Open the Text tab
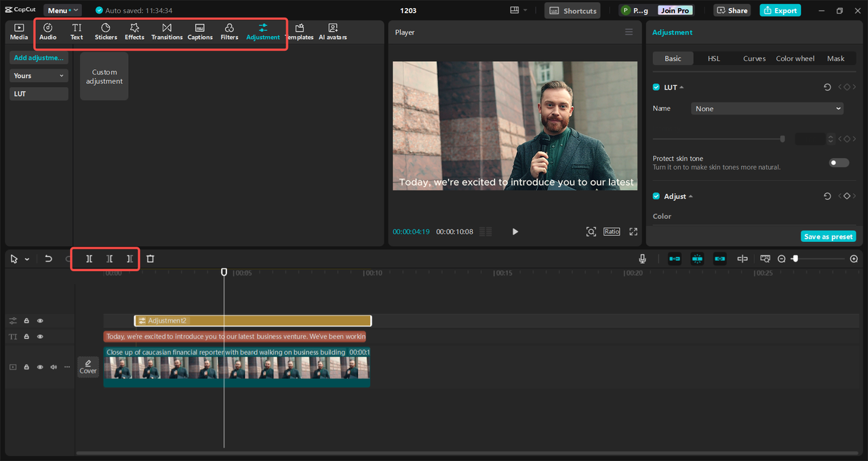868x461 pixels. [x=77, y=32]
